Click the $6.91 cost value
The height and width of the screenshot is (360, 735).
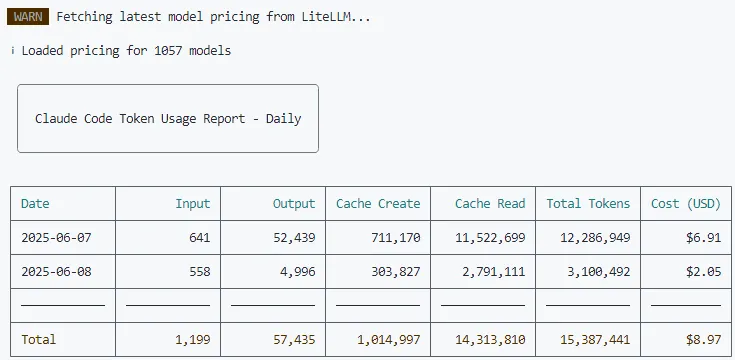click(704, 238)
